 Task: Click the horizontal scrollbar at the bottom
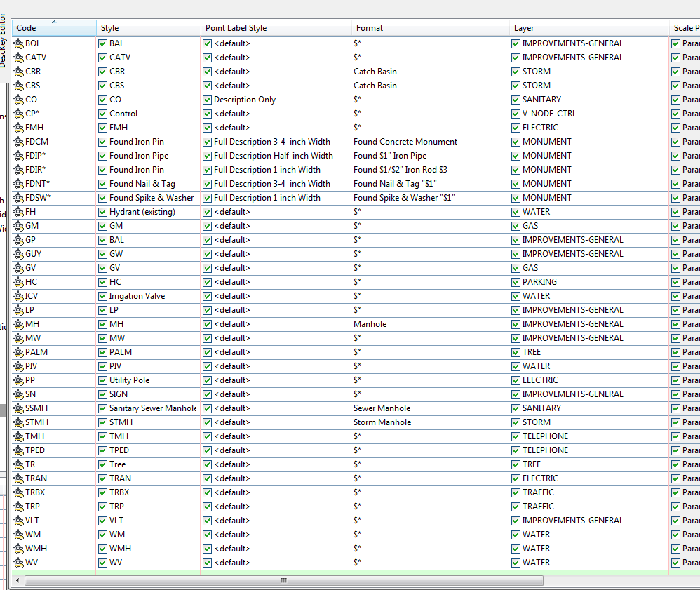pyautogui.click(x=283, y=580)
